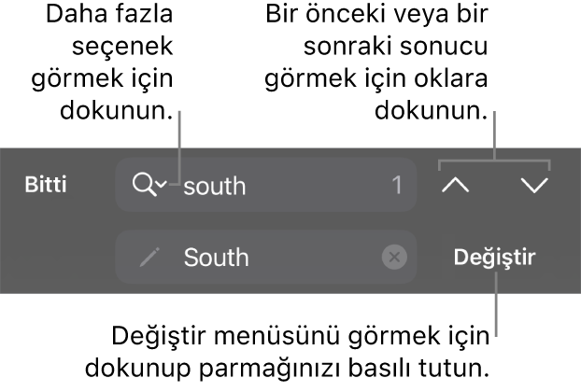This screenshot has height=392, width=581.
Task: Tap the pencil icon in replace field
Action: pyautogui.click(x=149, y=257)
